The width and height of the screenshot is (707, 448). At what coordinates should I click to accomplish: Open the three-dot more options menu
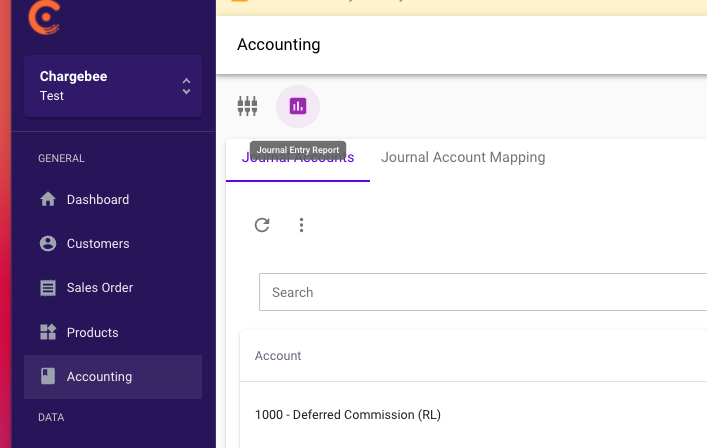[301, 225]
